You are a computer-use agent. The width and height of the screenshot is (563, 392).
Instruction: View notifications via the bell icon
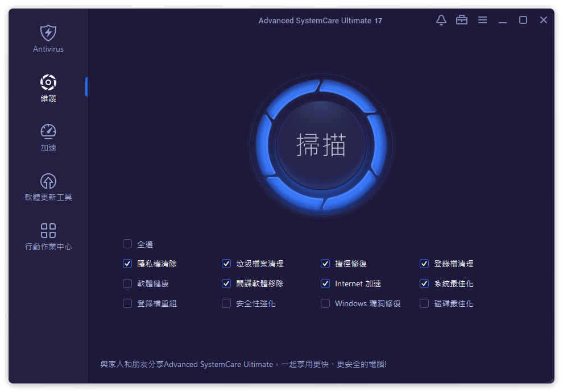click(x=441, y=20)
